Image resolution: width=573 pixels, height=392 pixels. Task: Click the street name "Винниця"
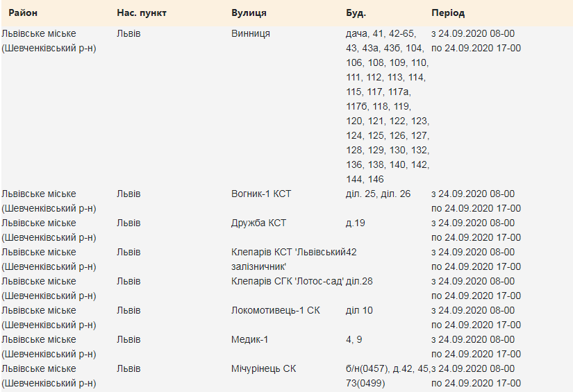point(251,33)
